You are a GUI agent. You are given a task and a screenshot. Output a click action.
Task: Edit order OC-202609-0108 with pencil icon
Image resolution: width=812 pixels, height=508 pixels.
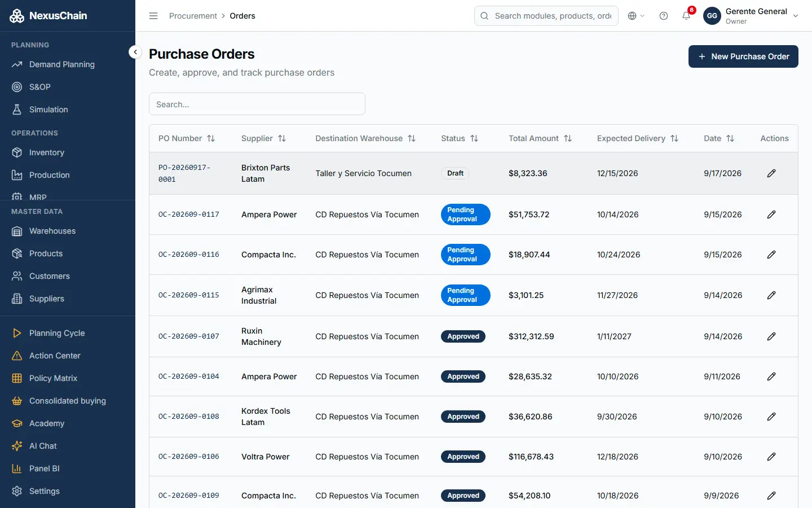click(771, 417)
